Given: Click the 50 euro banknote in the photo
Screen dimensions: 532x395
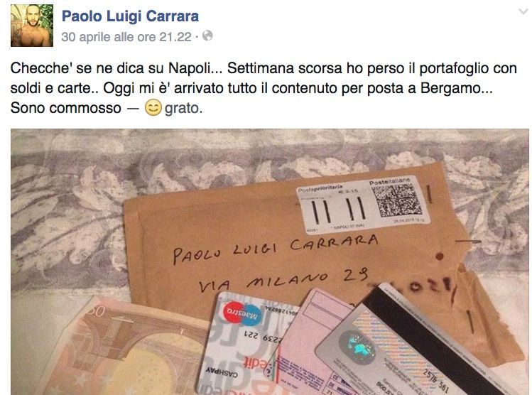Looking at the screenshot, I should [122, 348].
